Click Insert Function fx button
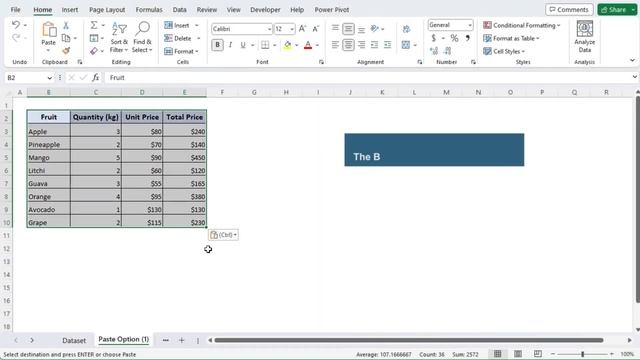Screen dimensions: 640x360 [95, 78]
